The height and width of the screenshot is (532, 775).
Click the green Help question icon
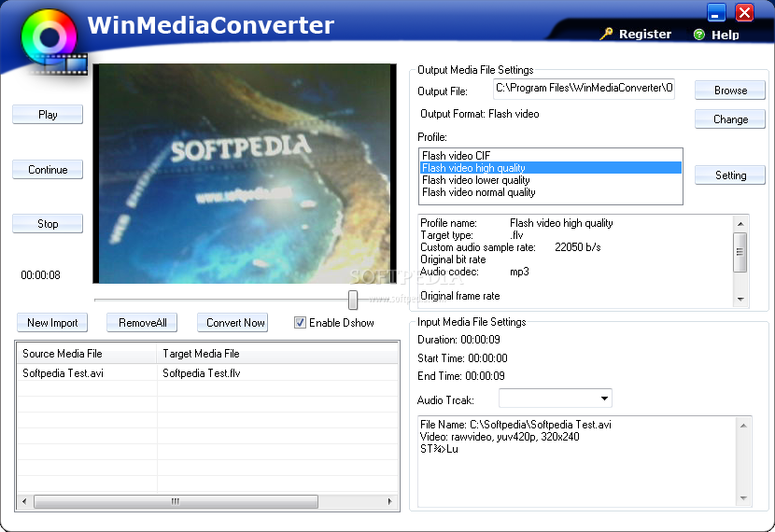pyautogui.click(x=698, y=35)
